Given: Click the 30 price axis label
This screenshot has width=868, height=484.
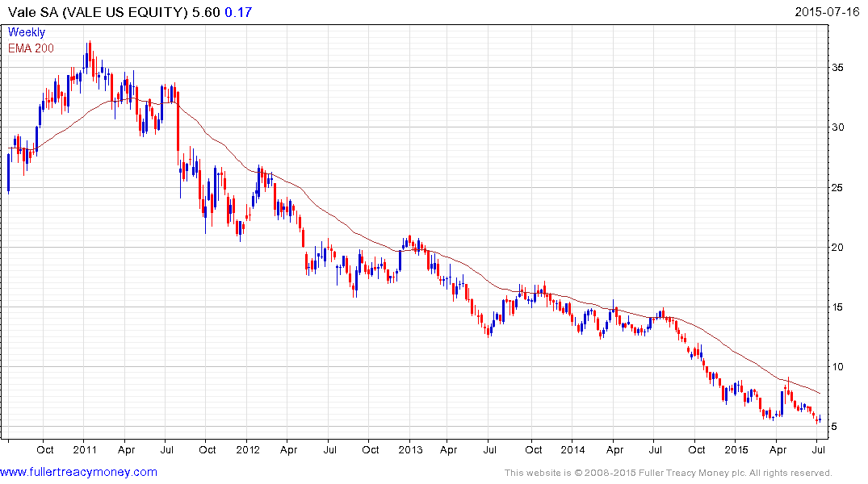Looking at the screenshot, I should pos(837,127).
